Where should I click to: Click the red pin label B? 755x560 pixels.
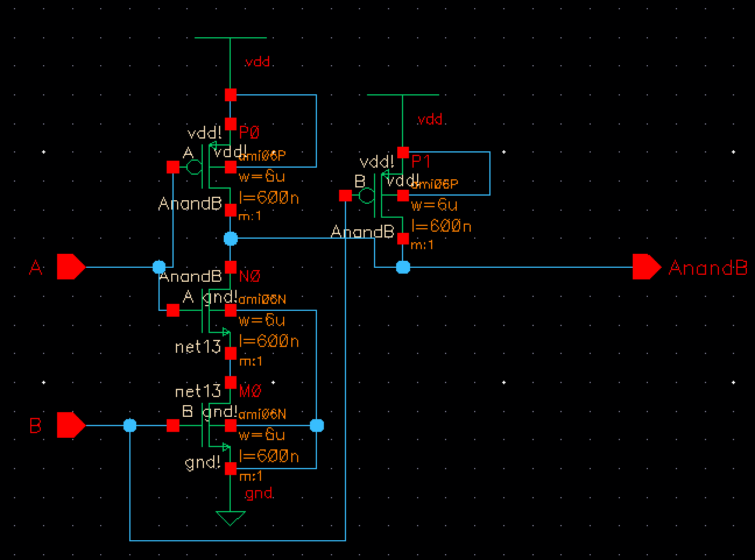coord(36,426)
